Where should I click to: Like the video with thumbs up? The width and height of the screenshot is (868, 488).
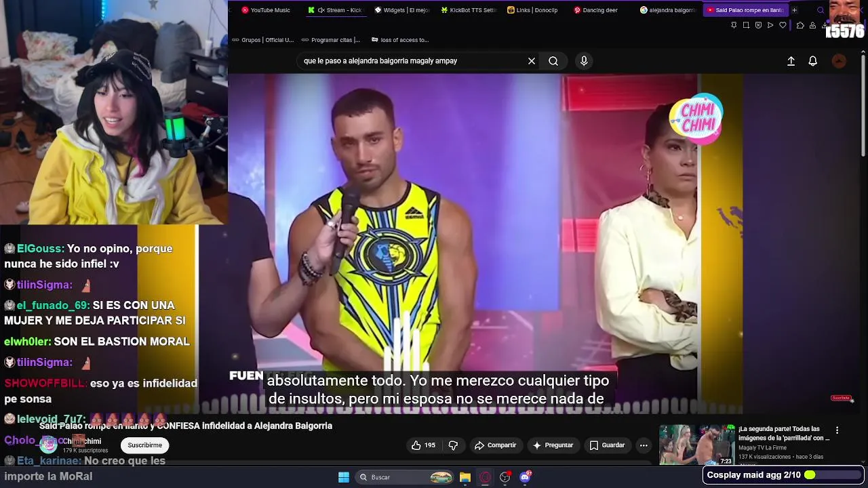423,445
